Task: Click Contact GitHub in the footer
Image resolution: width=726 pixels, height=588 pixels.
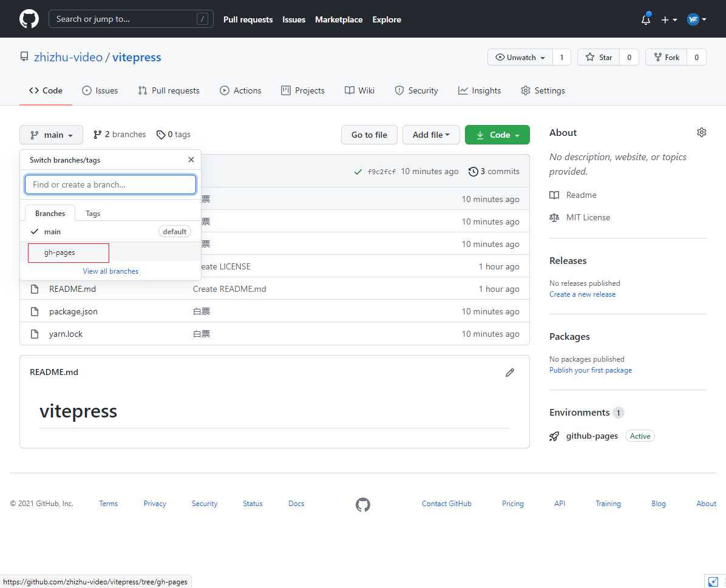Action: tap(446, 504)
